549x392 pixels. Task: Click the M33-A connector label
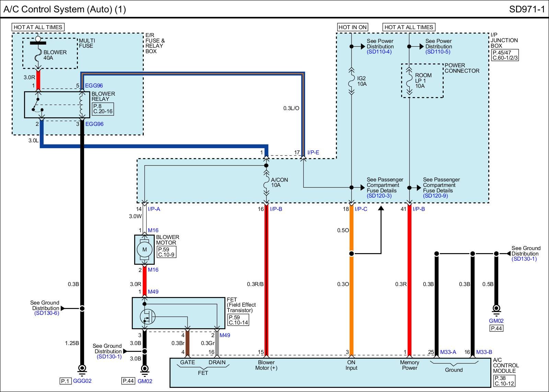pos(448,352)
